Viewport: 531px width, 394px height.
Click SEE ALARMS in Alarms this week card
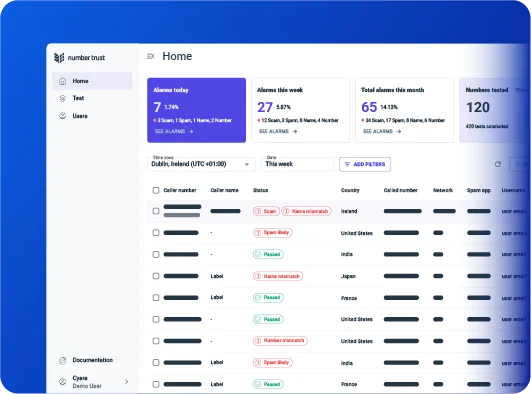pos(278,131)
